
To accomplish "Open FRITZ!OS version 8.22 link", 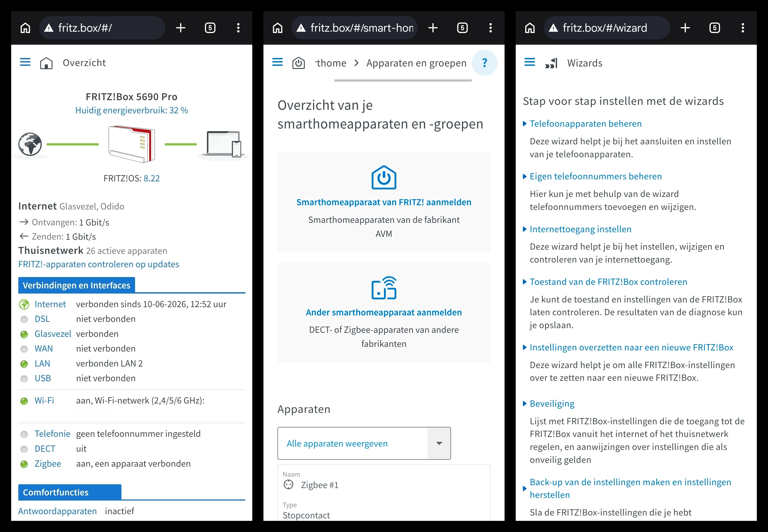I will tap(151, 178).
